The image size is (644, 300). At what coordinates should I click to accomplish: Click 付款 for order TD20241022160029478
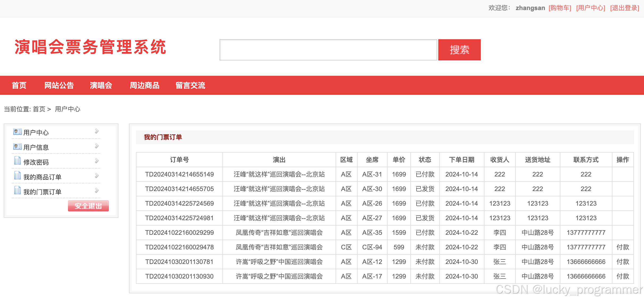click(x=622, y=247)
